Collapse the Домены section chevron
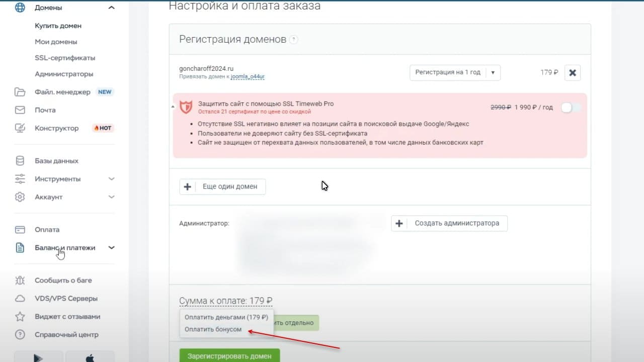The image size is (644, 362). coord(112,8)
